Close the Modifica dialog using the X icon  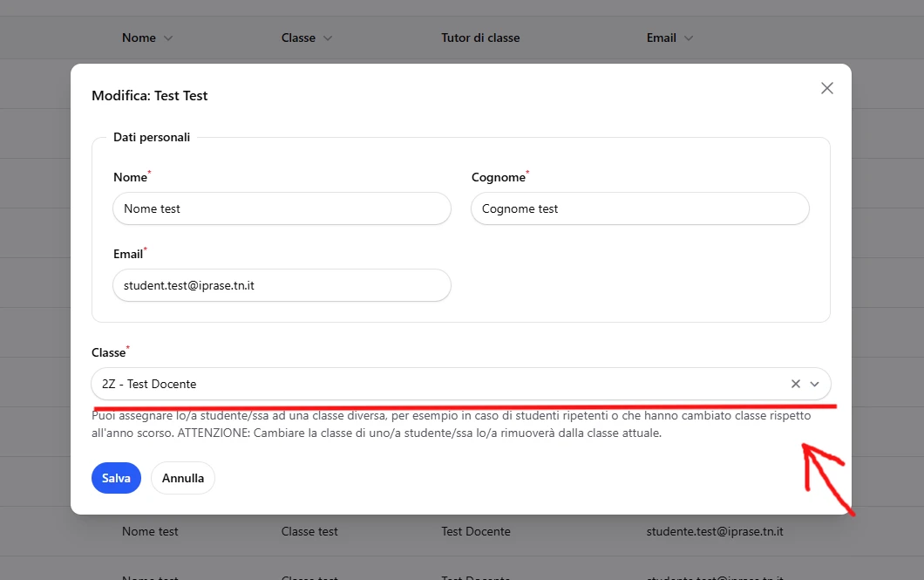point(827,88)
